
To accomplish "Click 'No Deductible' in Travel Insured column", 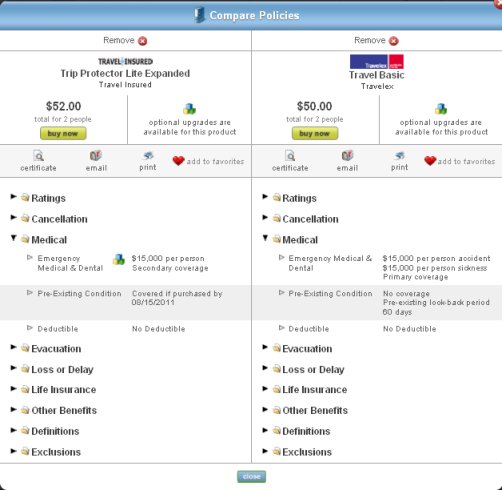I will [x=158, y=329].
